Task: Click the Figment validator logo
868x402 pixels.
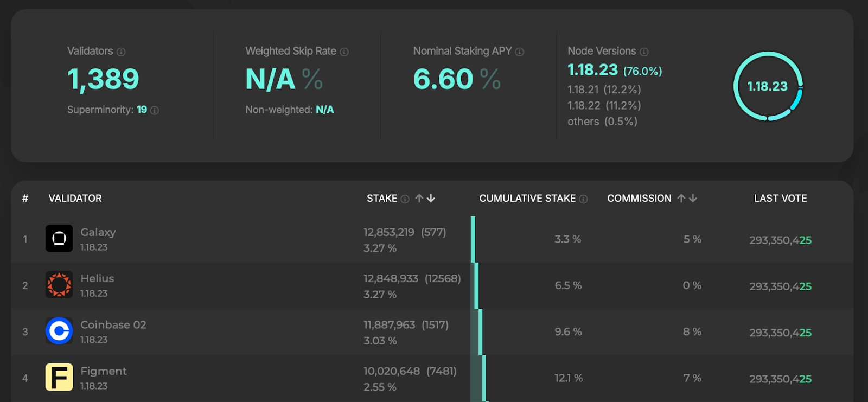Action: tap(59, 377)
